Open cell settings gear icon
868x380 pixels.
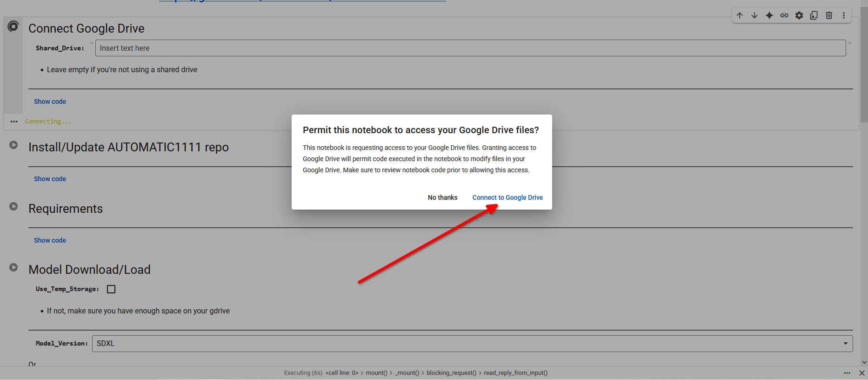[x=799, y=15]
